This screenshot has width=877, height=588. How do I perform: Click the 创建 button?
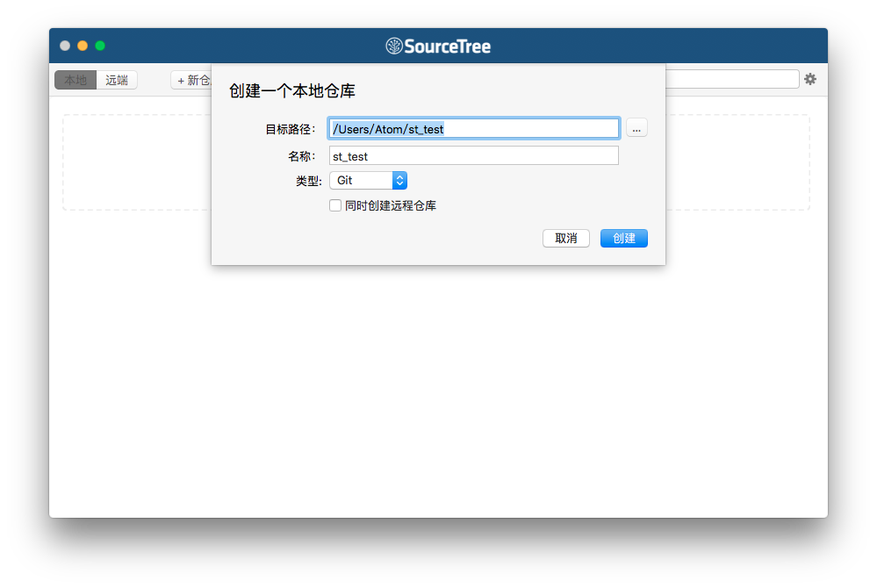click(624, 238)
